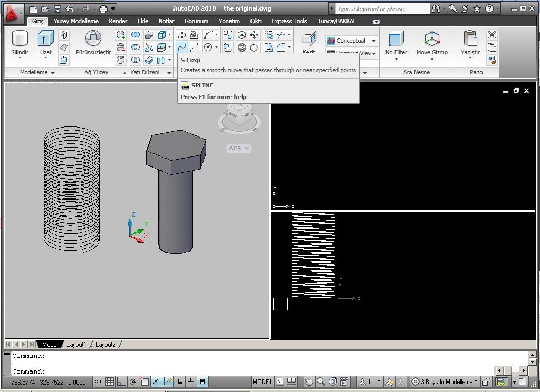Click the Kesit section plane icon
This screenshot has width=540, height=392.
pyautogui.click(x=309, y=38)
